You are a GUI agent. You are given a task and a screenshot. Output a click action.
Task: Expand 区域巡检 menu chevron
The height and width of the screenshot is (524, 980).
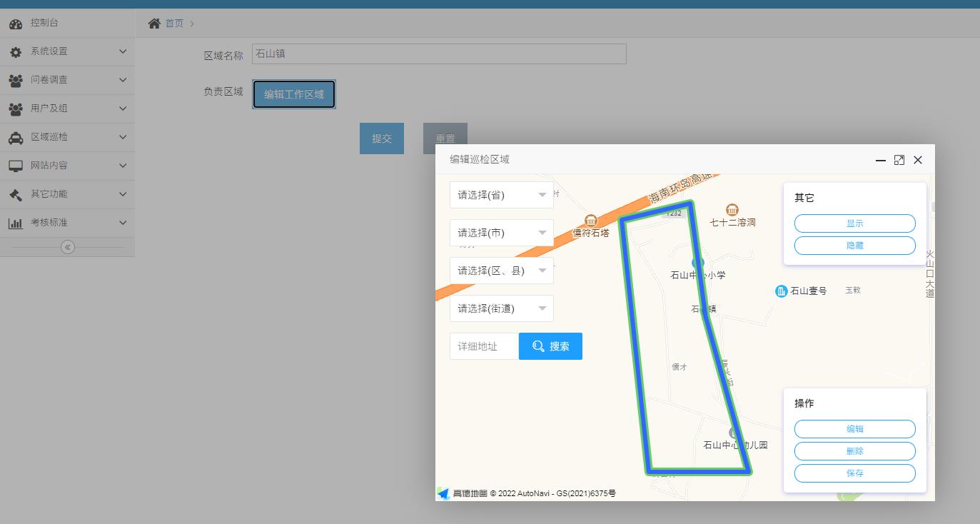pyautogui.click(x=123, y=137)
